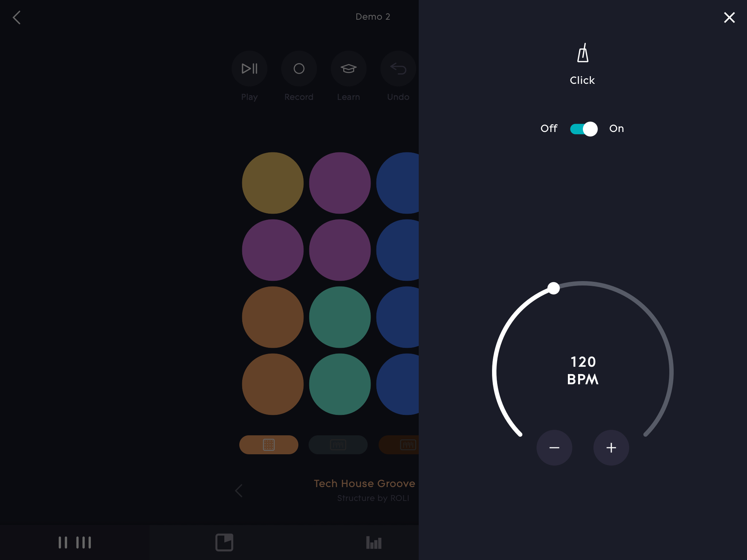Select the Tech House Groove menu item
Viewport: 747px width, 560px height.
pos(364,483)
